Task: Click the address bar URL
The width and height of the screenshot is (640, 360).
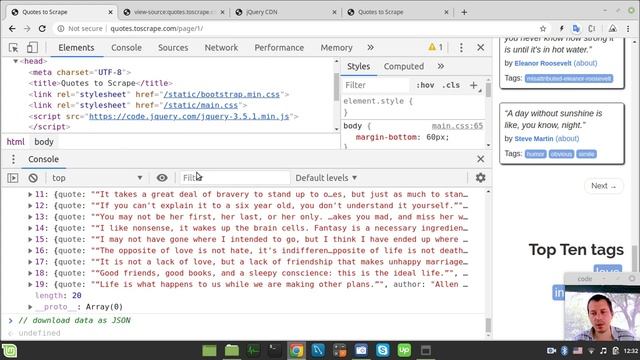Action: [x=157, y=29]
